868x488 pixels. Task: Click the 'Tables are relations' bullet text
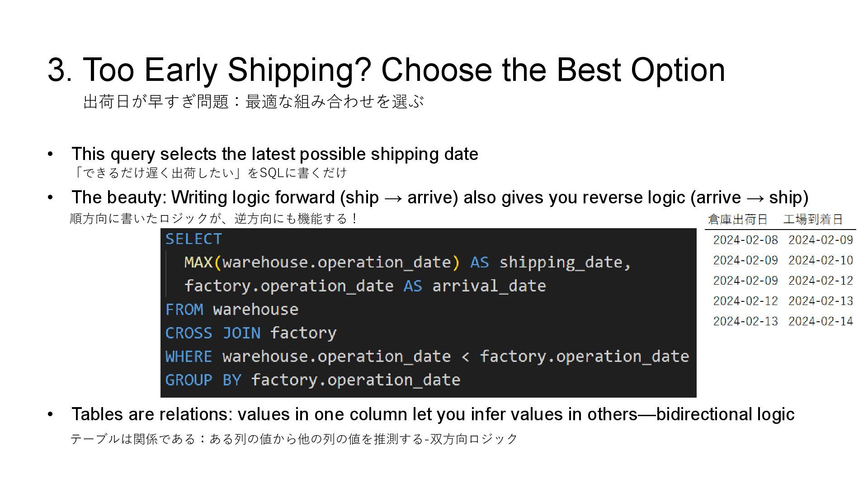(x=433, y=414)
